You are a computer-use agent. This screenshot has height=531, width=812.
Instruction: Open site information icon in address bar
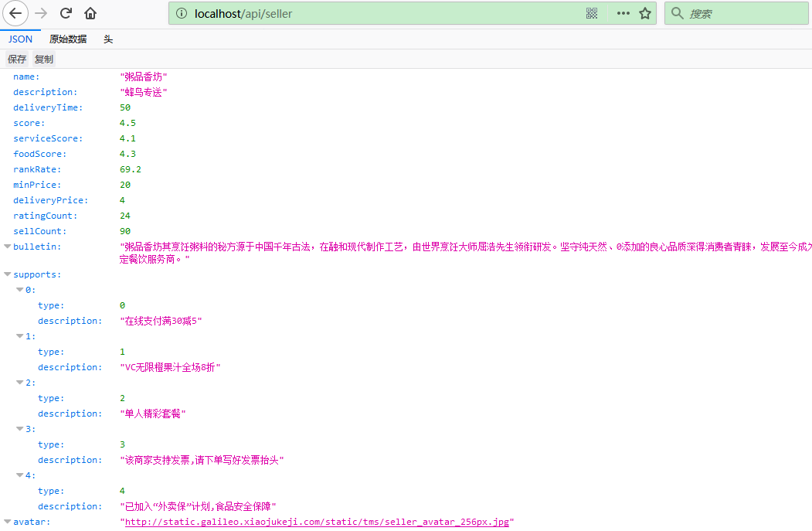click(182, 13)
